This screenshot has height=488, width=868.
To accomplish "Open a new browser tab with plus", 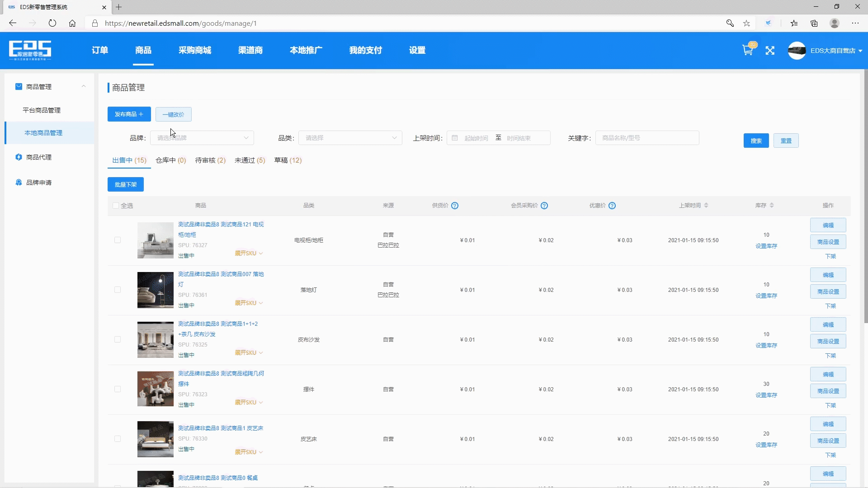I will pyautogui.click(x=119, y=7).
